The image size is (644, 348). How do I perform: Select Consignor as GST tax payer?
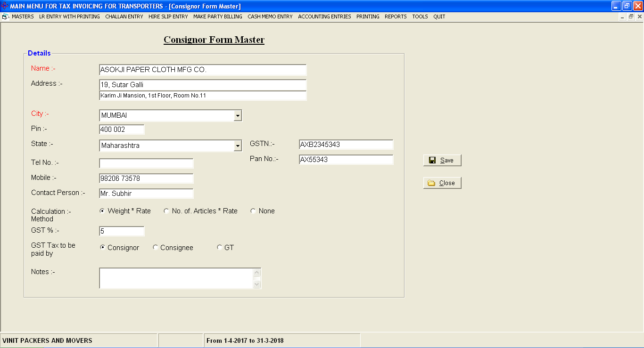pos(102,247)
